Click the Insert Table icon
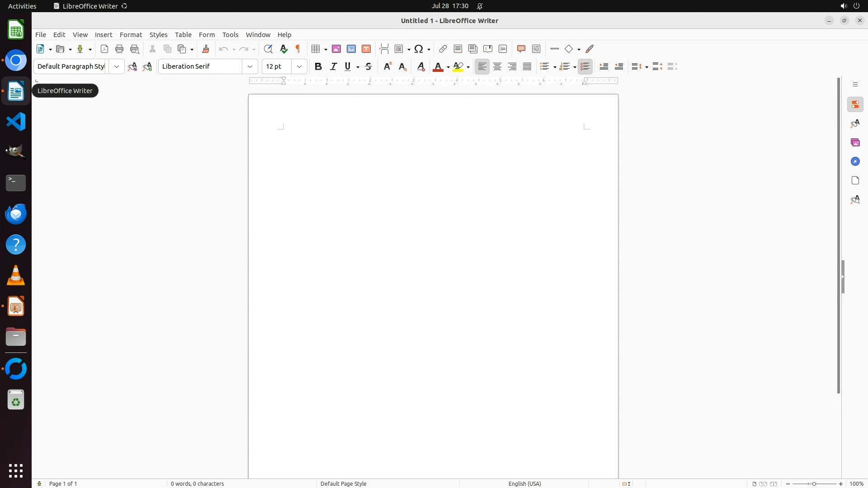The image size is (868, 488). point(316,49)
